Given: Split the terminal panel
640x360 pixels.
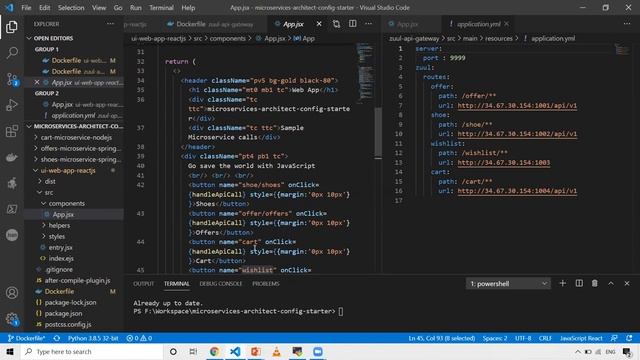Looking at the screenshot, I should tap(579, 283).
